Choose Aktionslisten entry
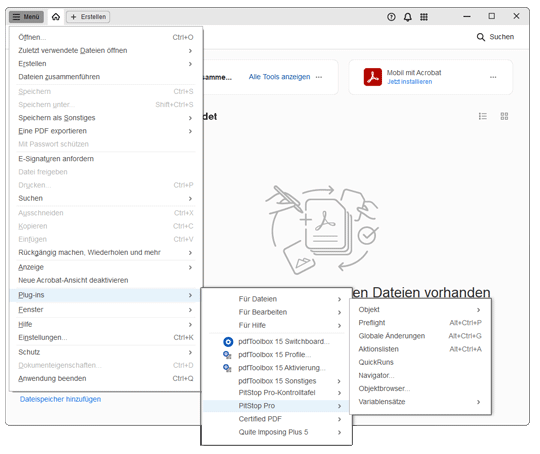 (420, 349)
